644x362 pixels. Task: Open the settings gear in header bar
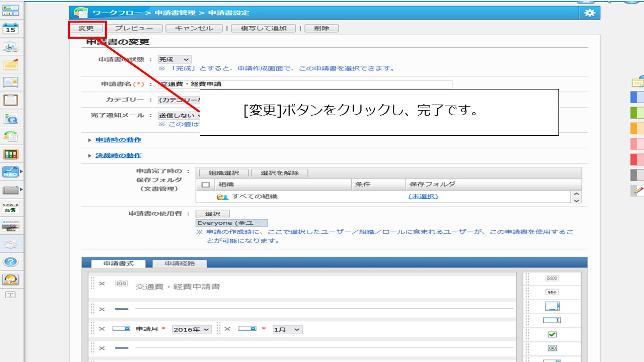pos(589,13)
